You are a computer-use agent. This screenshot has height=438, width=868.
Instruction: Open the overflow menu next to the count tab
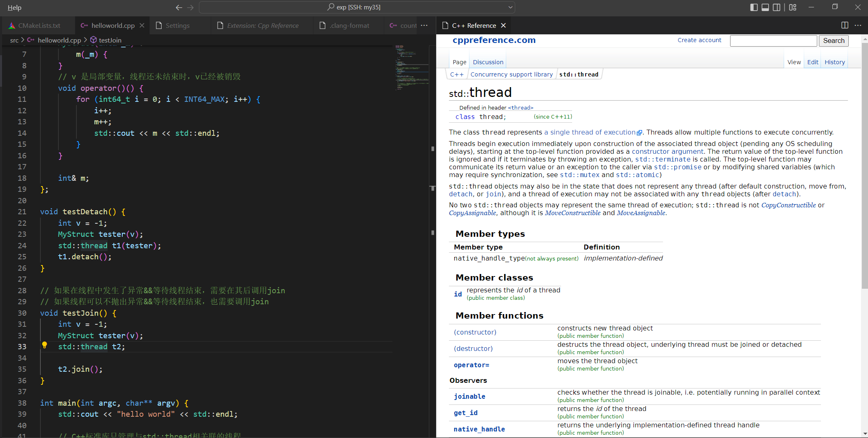(x=424, y=25)
